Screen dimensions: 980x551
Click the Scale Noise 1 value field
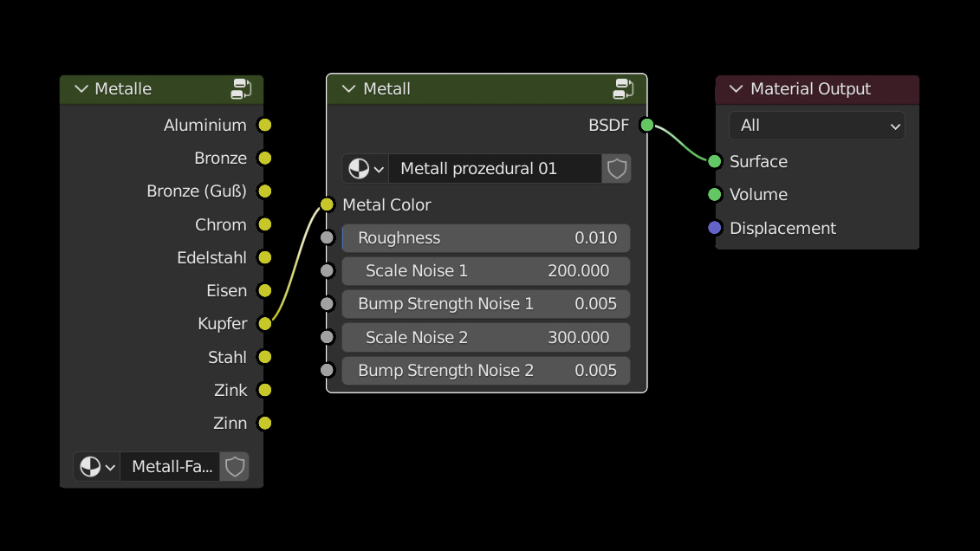click(485, 271)
